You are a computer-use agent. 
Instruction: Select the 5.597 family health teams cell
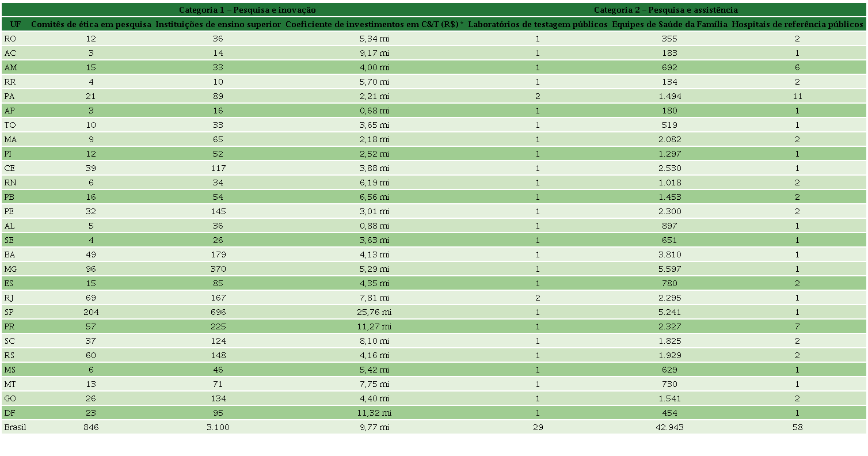pos(670,269)
